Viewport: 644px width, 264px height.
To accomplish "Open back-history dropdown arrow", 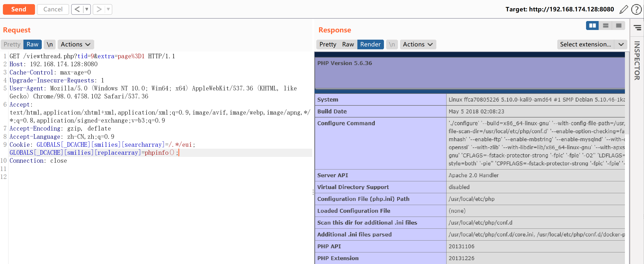I will (x=87, y=9).
